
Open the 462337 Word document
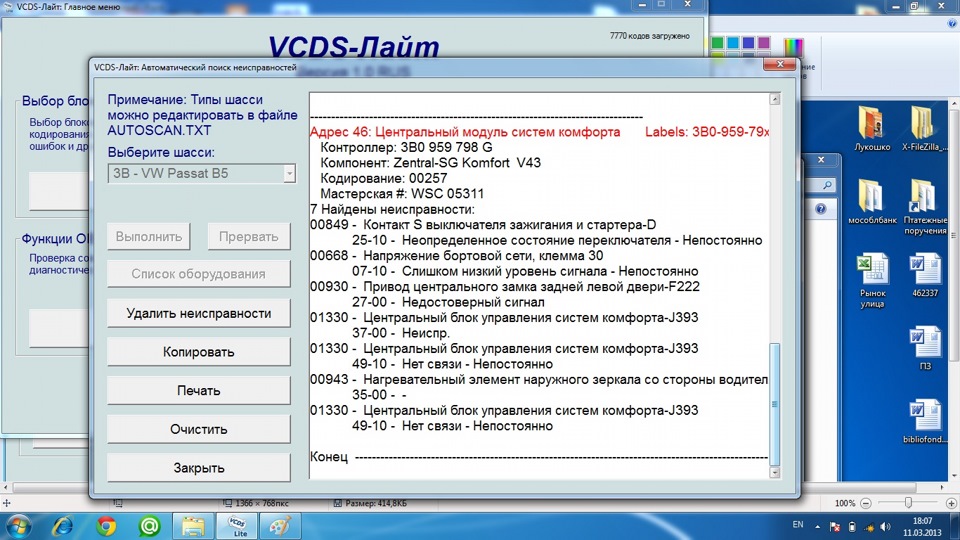click(924, 276)
